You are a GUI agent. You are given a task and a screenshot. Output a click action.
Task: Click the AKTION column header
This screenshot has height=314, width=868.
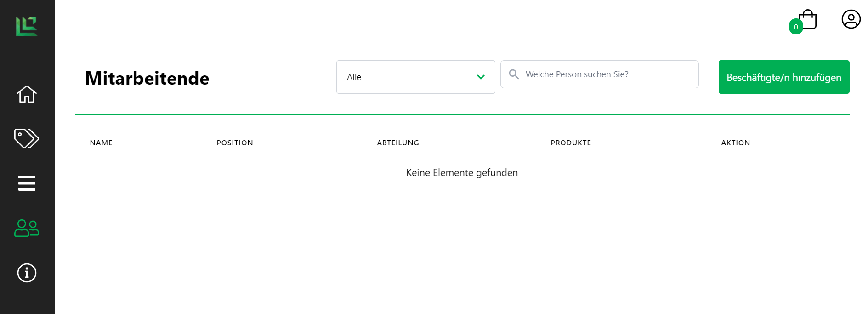pos(735,143)
